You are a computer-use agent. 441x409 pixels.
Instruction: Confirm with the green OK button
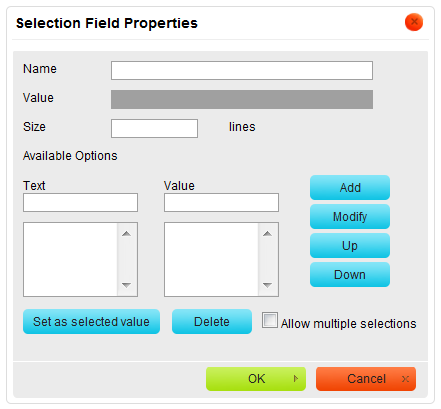click(x=256, y=379)
